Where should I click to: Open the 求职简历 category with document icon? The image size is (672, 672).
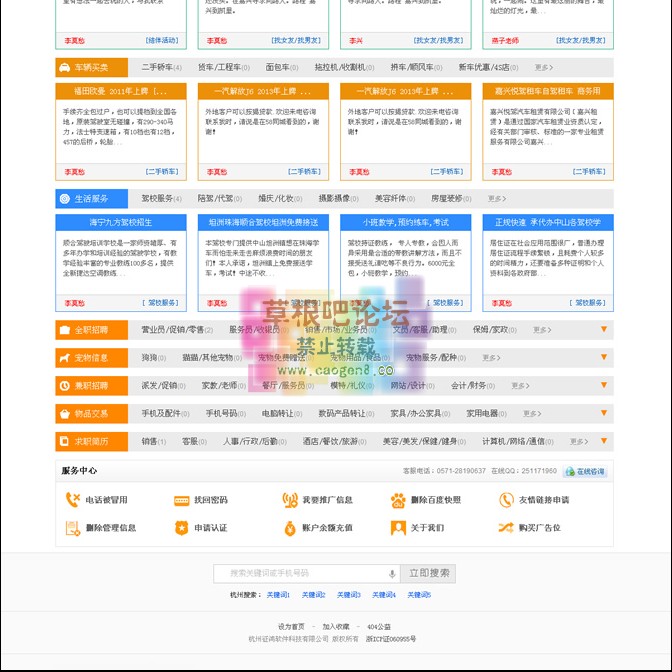91,441
